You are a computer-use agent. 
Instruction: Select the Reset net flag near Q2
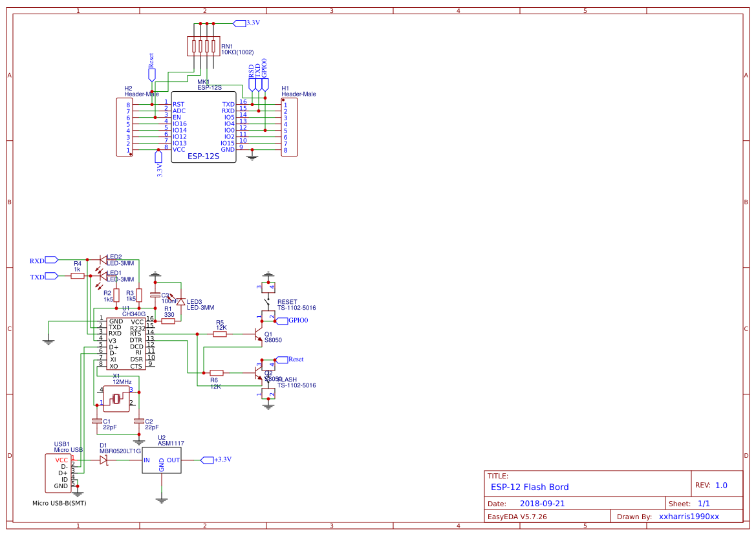point(283,359)
